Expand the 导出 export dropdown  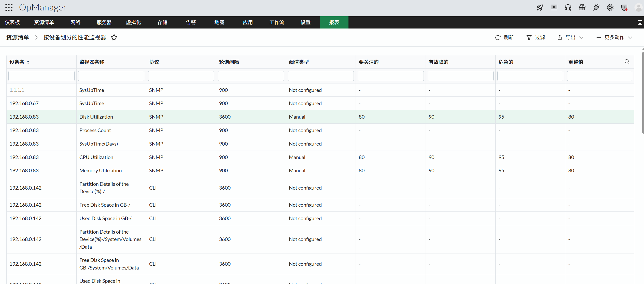coord(570,37)
